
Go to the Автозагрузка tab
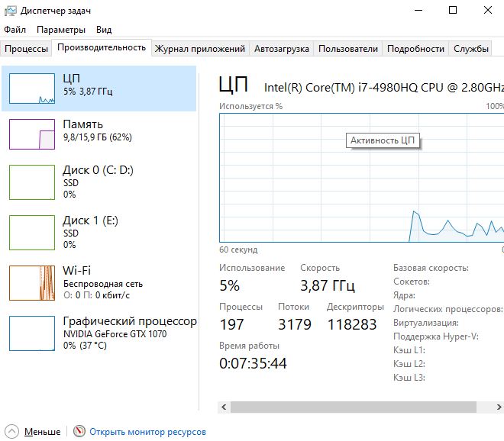click(282, 49)
